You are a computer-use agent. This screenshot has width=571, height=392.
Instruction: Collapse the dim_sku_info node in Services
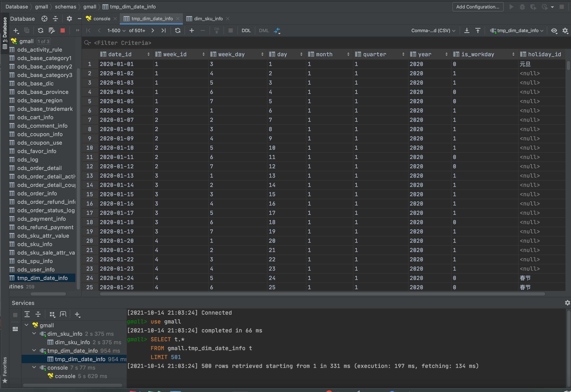click(34, 334)
